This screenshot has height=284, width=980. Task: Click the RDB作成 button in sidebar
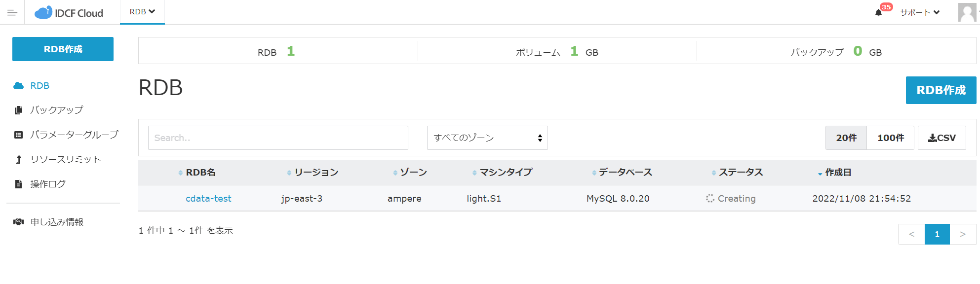tap(63, 49)
